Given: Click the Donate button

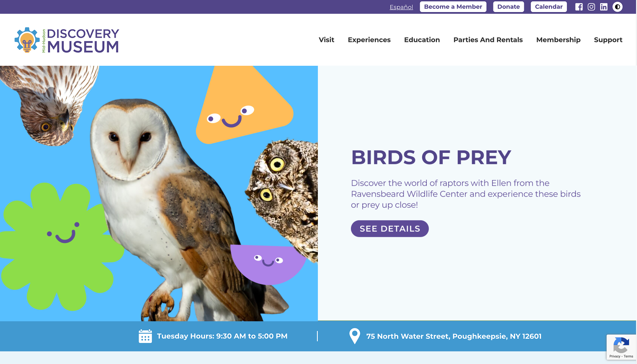Looking at the screenshot, I should click(508, 7).
